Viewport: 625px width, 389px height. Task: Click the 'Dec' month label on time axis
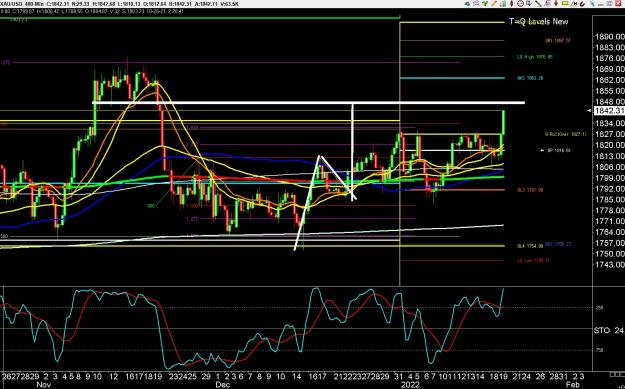222,385
